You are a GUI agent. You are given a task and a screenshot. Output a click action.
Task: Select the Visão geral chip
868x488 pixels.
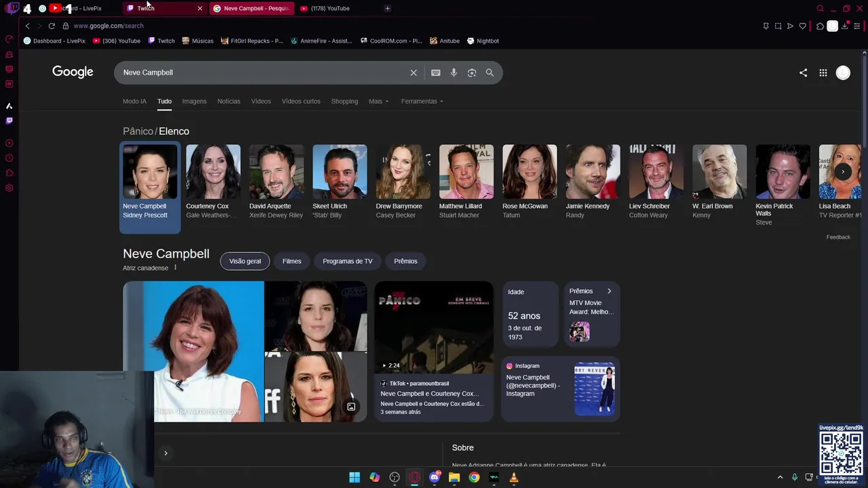click(245, 261)
